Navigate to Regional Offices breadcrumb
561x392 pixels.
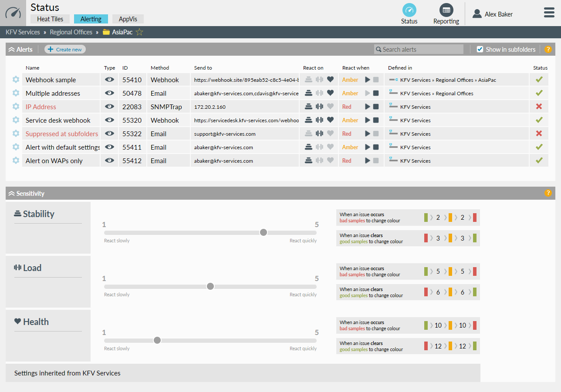(71, 32)
